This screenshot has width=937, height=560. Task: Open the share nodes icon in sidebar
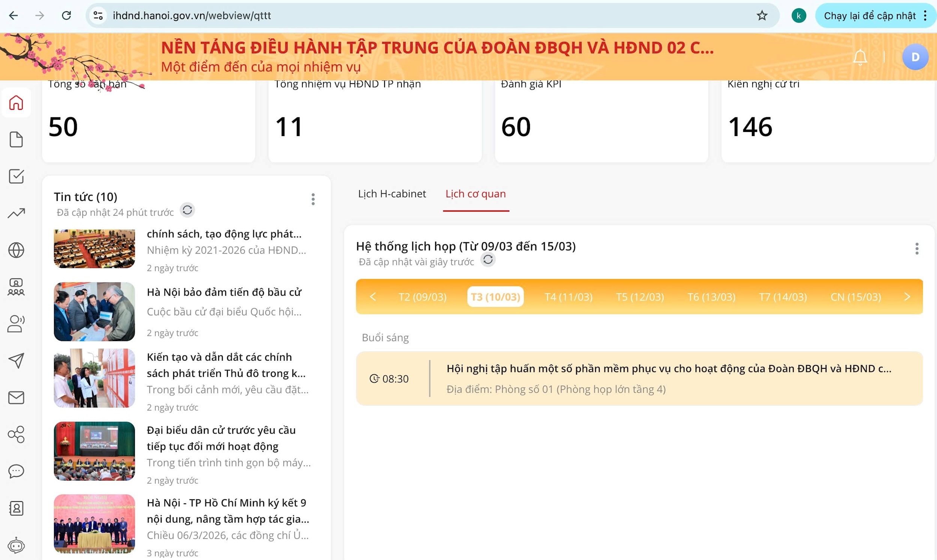[16, 434]
